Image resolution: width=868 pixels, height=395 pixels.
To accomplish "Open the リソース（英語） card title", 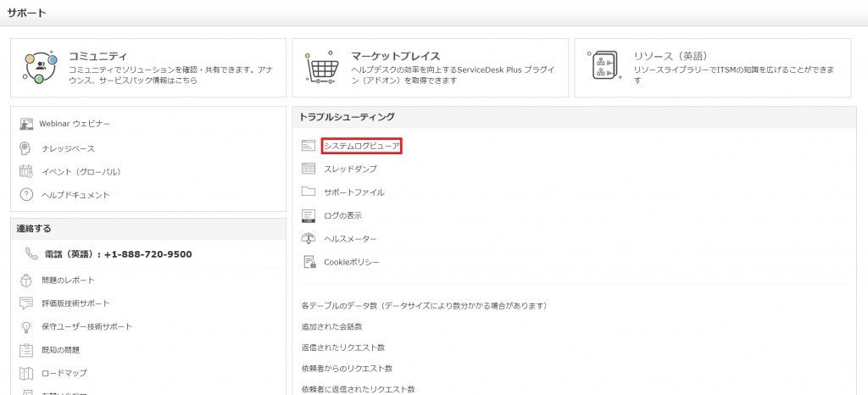I will tap(671, 57).
